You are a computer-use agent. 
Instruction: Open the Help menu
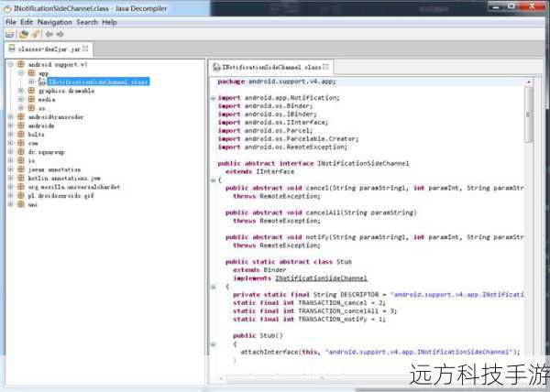[109, 22]
